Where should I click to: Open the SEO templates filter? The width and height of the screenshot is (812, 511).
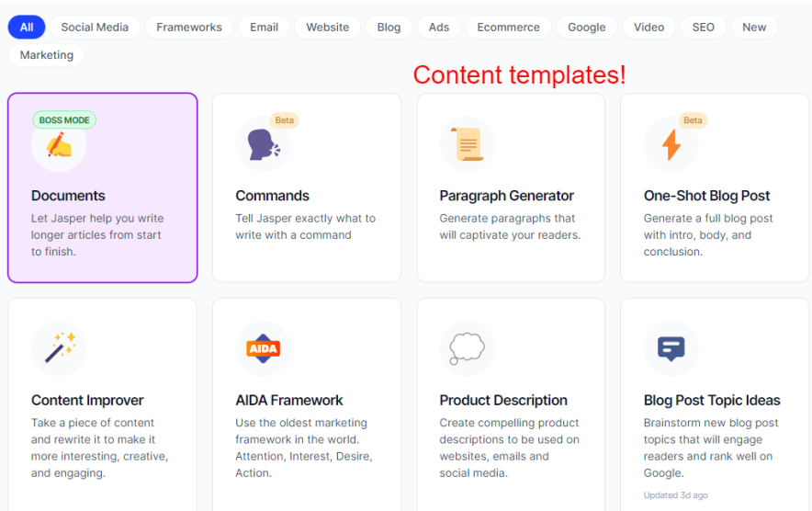(704, 28)
